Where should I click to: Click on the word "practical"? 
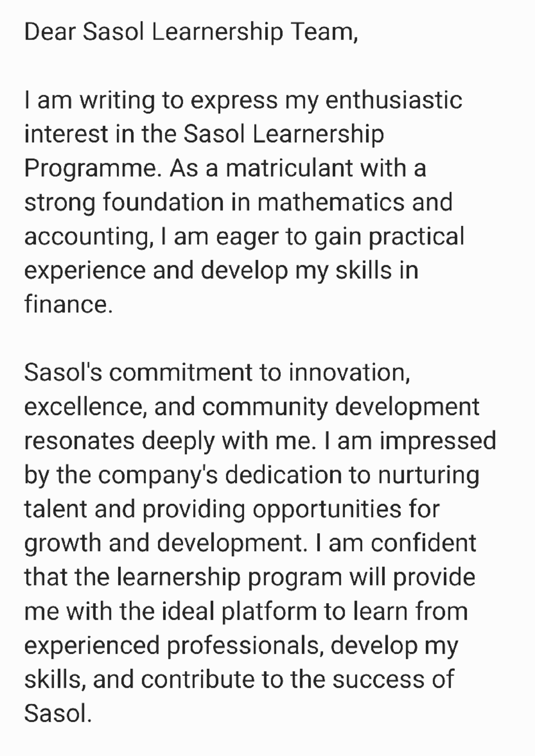coord(416,237)
